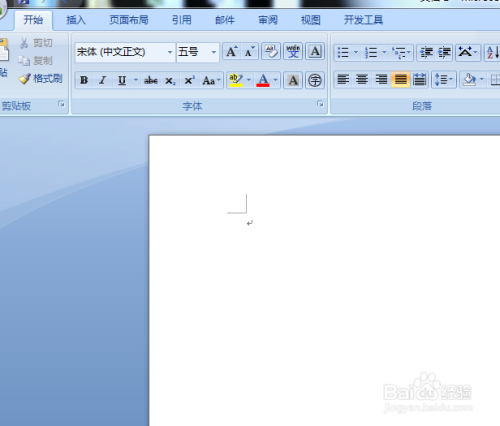Toggle strikethrough formatting (abc)
Screen dimensions: 500x426
151,80
